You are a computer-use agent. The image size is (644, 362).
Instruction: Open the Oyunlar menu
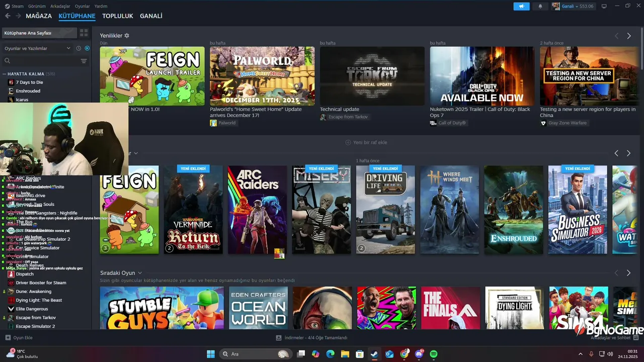click(83, 6)
